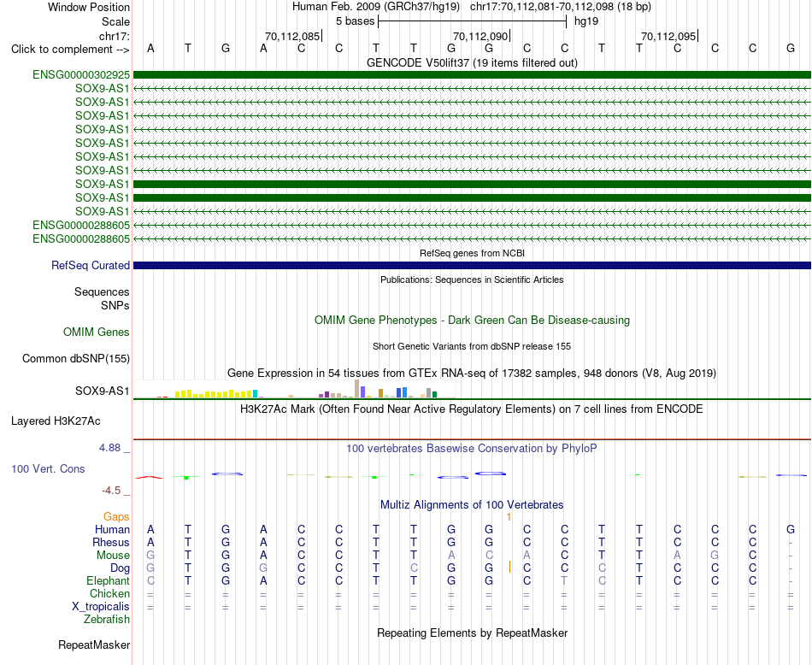Image resolution: width=812 pixels, height=665 pixels.
Task: Click the Mouse species row label
Action: click(113, 556)
